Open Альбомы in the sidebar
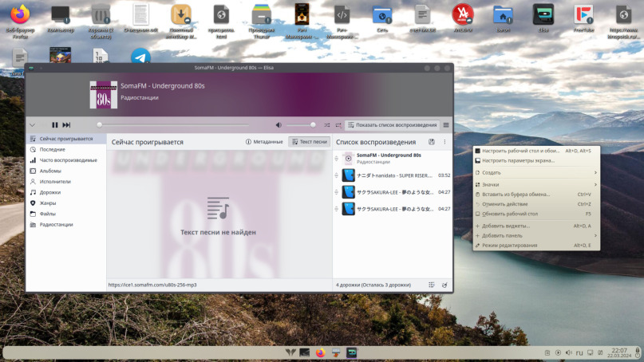 [x=50, y=171]
